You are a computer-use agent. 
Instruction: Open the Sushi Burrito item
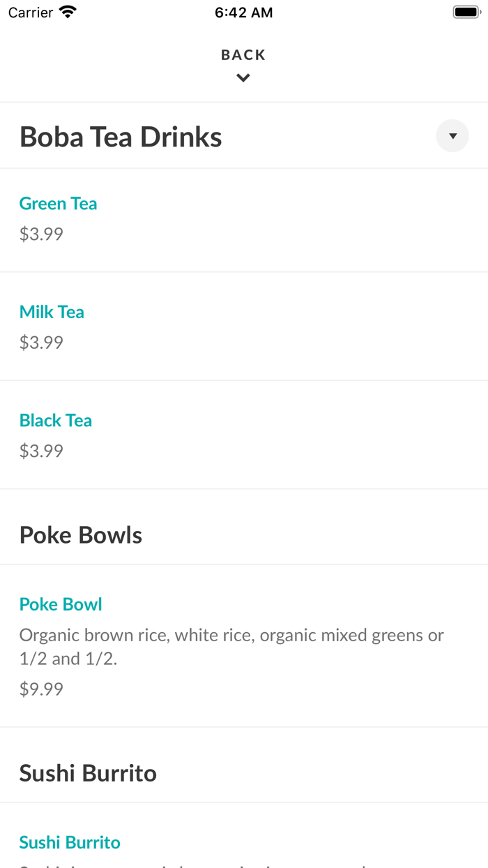[70, 841]
